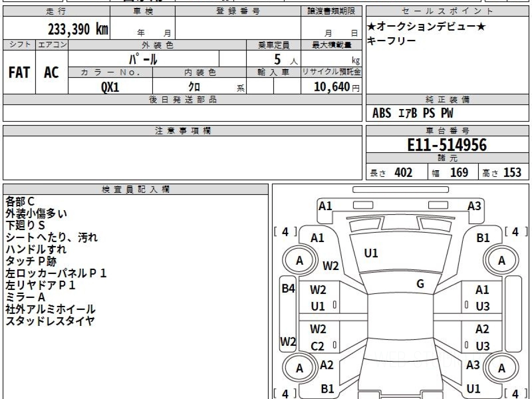Click the 車検 header cell
The image size is (532, 399).
pos(143,12)
